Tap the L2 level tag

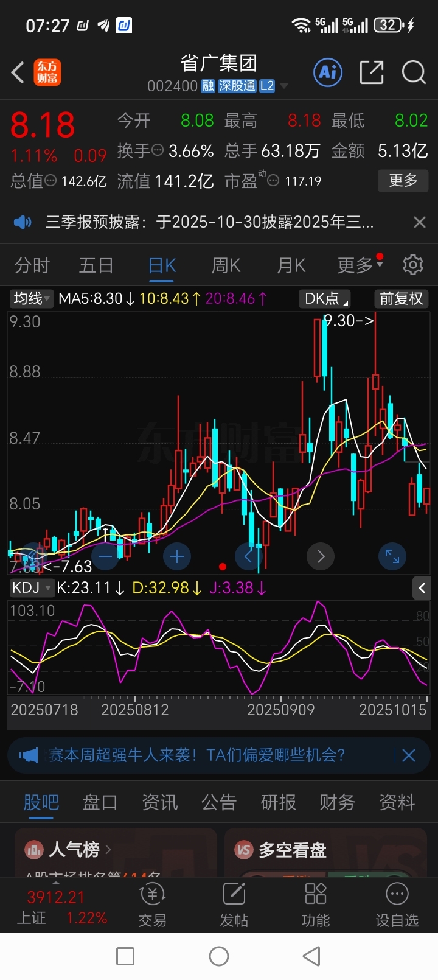coord(267,86)
